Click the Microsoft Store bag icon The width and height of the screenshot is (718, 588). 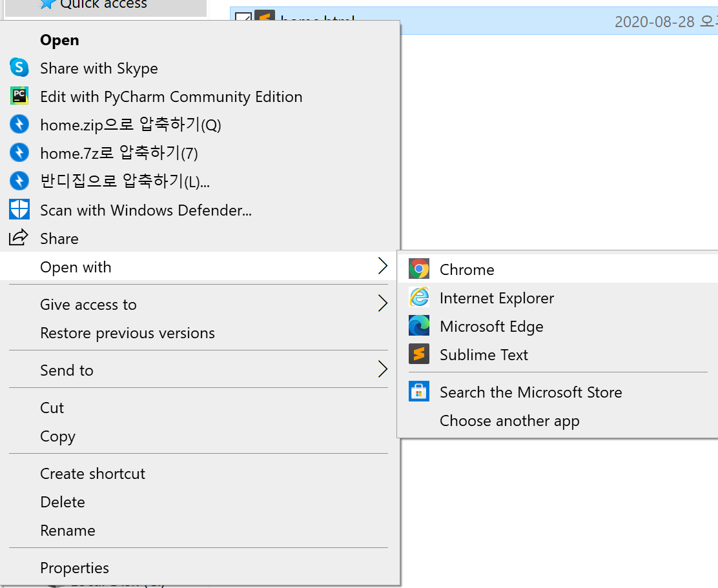[x=419, y=392]
